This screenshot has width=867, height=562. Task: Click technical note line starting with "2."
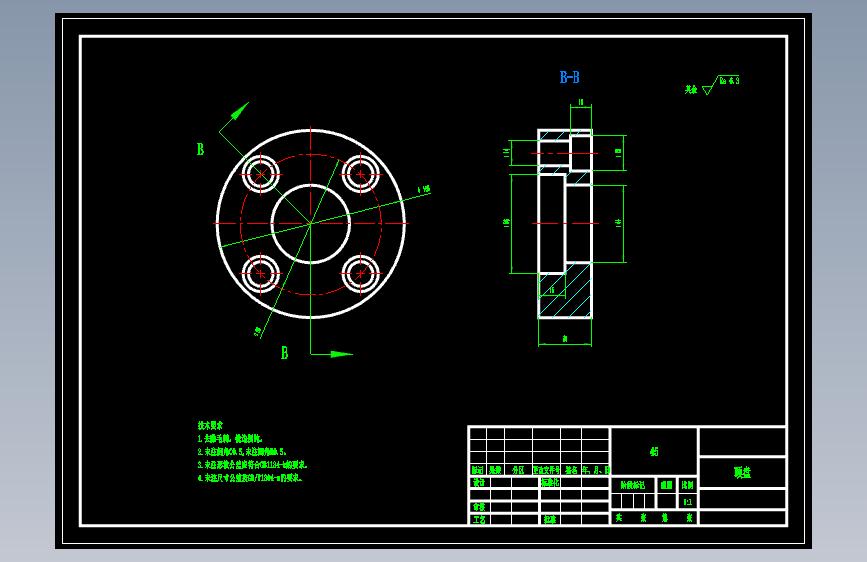pyautogui.click(x=242, y=451)
